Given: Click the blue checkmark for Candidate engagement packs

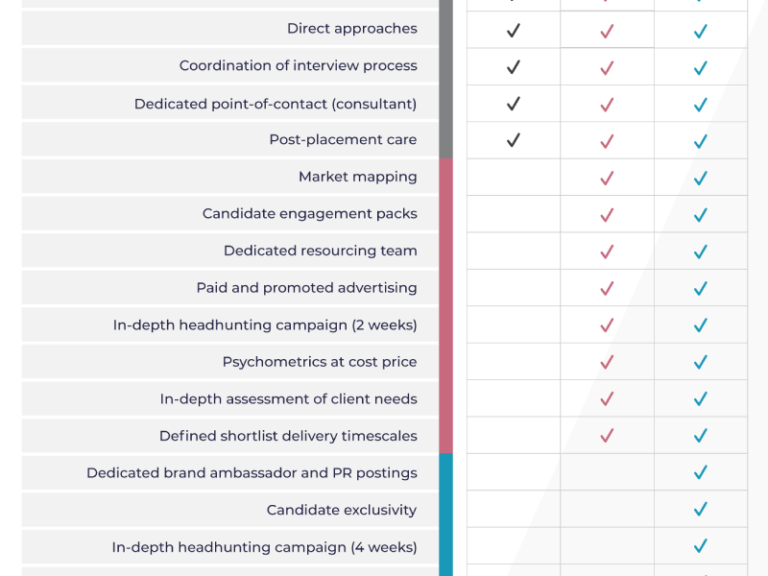Looking at the screenshot, I should click(x=700, y=215).
